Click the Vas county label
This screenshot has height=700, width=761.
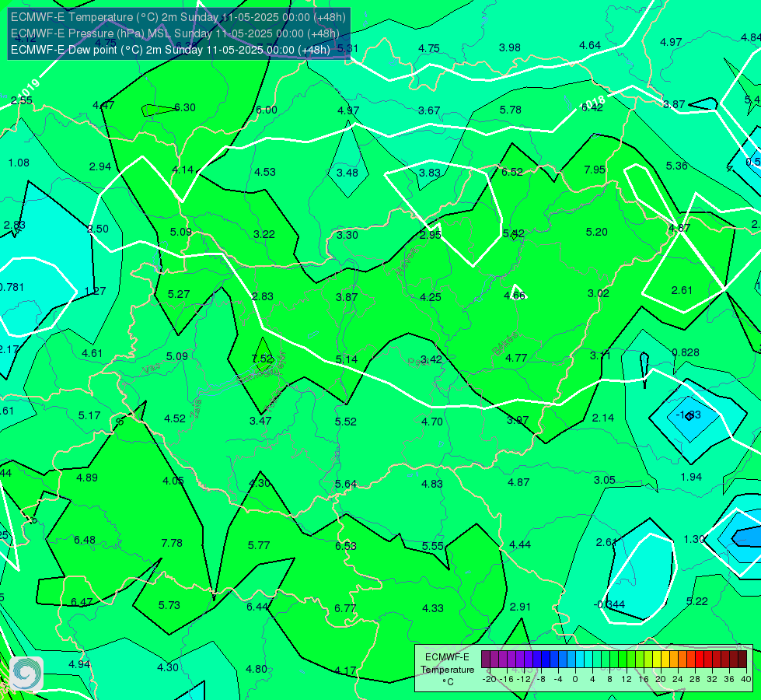pyautogui.click(x=152, y=369)
